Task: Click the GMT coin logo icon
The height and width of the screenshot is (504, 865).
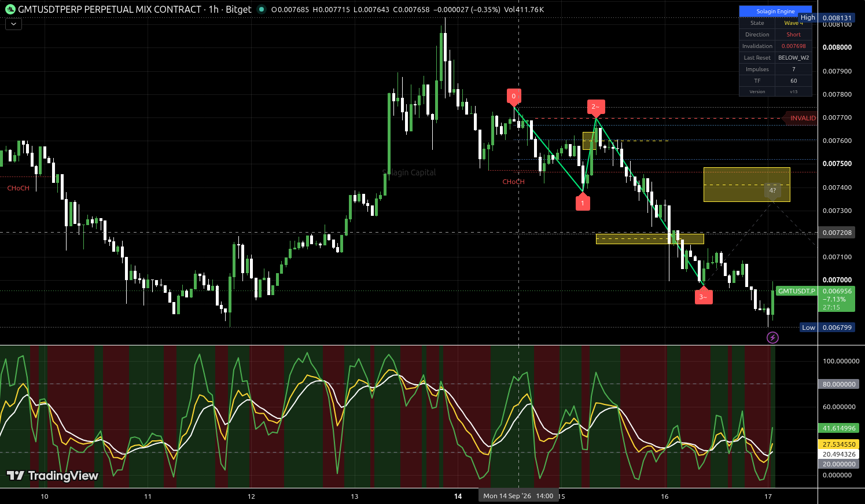Action: point(10,9)
